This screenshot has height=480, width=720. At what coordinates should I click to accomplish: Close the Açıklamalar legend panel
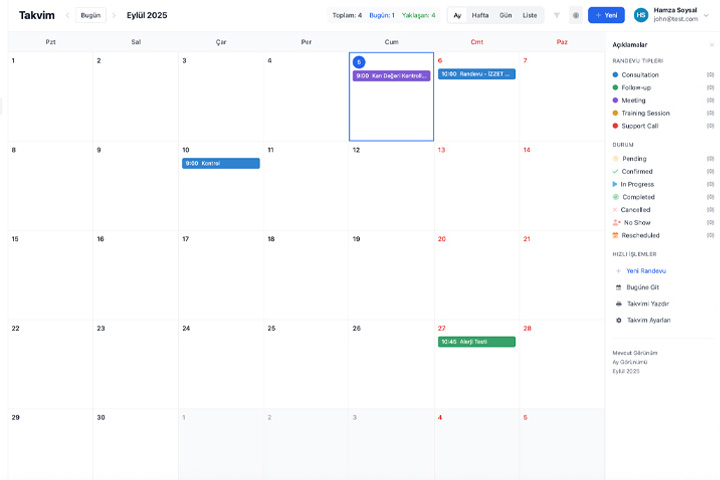tap(711, 45)
